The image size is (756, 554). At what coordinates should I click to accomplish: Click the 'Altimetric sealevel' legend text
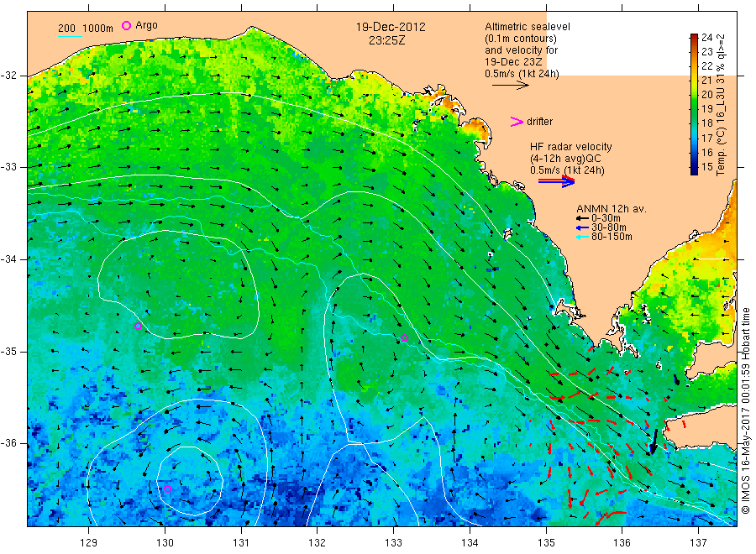tap(527, 27)
